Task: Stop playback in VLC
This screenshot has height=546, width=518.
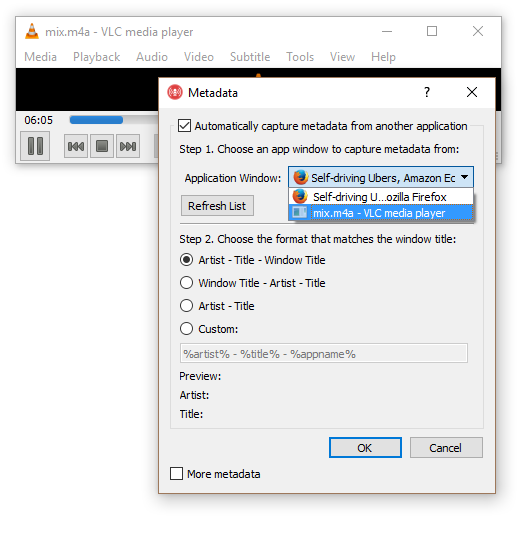Action: [102, 146]
